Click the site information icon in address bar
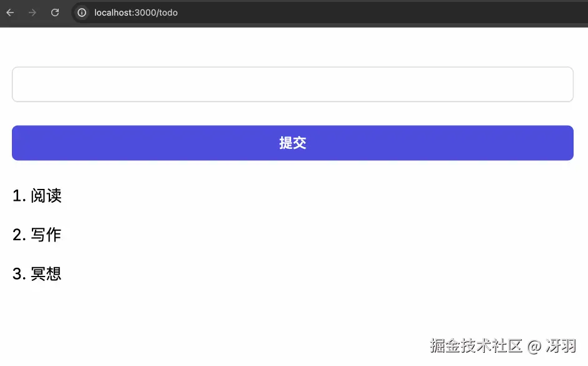588x366 pixels. click(x=81, y=13)
